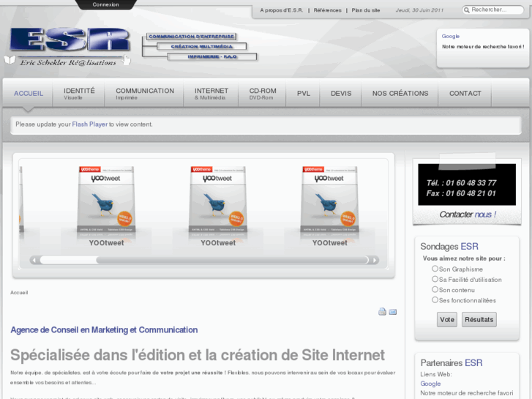Select Son Graphisme radio option
This screenshot has width=532, height=399.
pyautogui.click(x=435, y=269)
